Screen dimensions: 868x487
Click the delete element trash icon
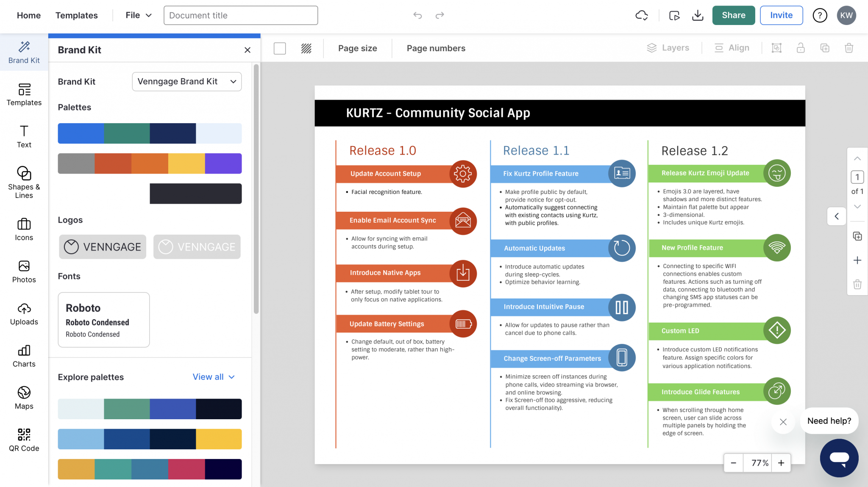tap(849, 48)
